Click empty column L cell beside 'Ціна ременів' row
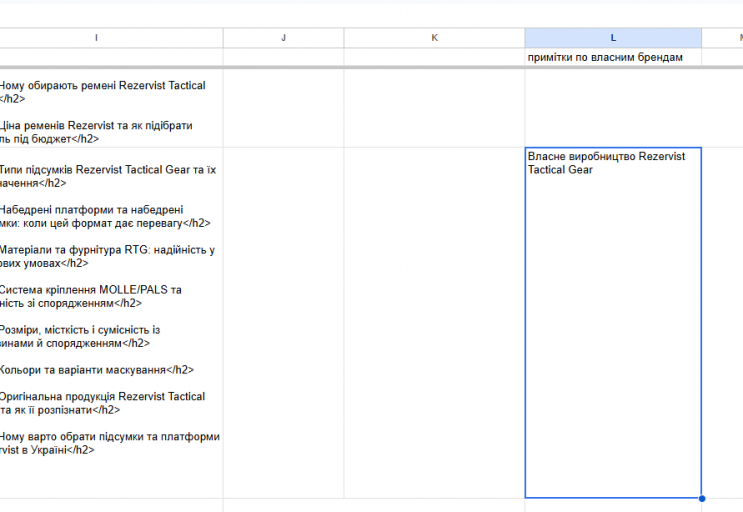Screen dimensions: 743x512 (613, 108)
